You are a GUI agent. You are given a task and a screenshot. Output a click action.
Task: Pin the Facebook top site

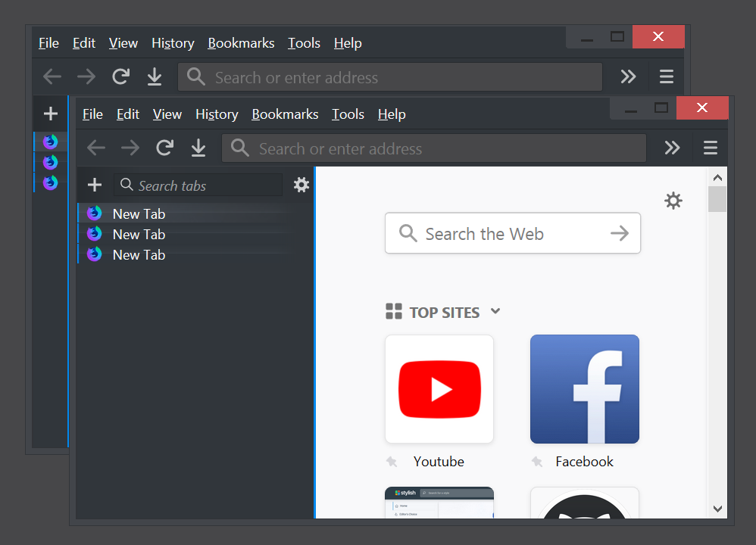pos(536,462)
